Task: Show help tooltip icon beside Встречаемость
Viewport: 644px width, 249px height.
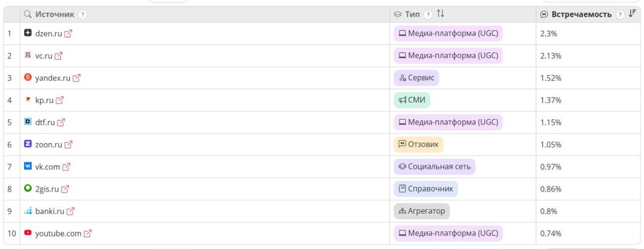Action: coord(620,15)
